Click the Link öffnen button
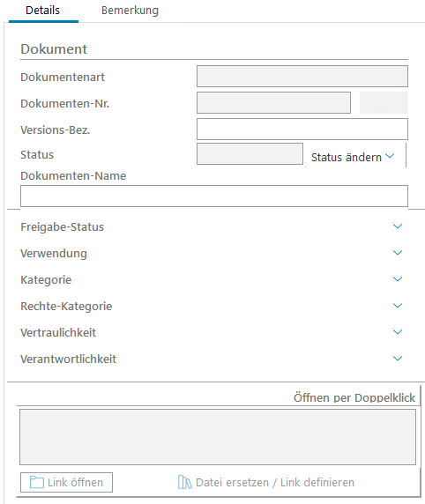 67,482
